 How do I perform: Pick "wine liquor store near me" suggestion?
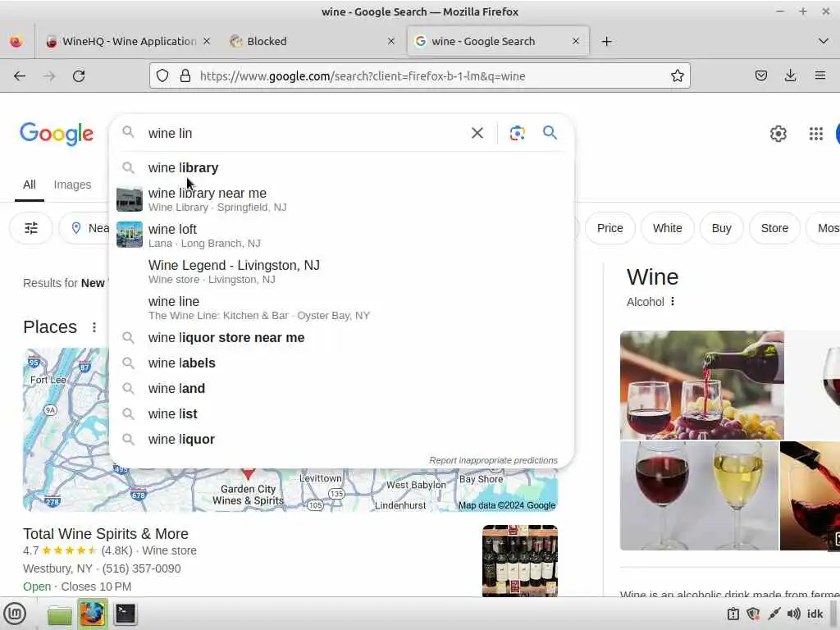pyautogui.click(x=341, y=337)
